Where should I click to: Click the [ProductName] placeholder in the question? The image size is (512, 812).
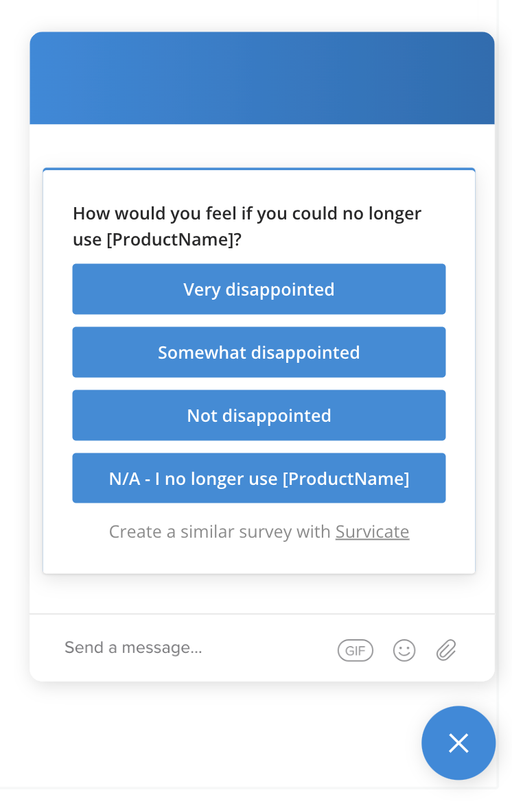[x=170, y=240]
